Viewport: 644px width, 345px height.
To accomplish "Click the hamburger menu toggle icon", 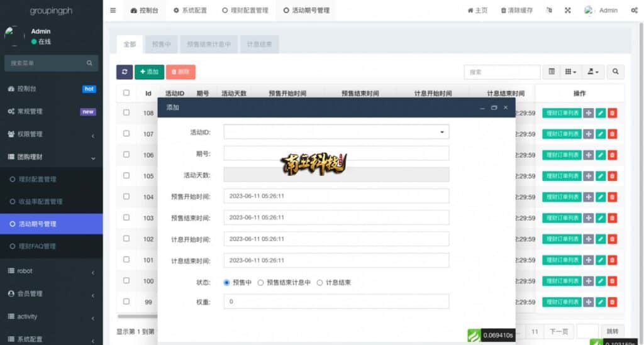I will (x=113, y=11).
